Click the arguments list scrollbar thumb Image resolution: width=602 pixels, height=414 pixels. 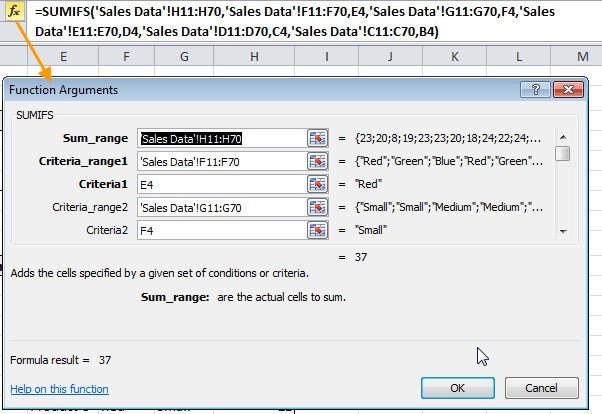(x=563, y=153)
